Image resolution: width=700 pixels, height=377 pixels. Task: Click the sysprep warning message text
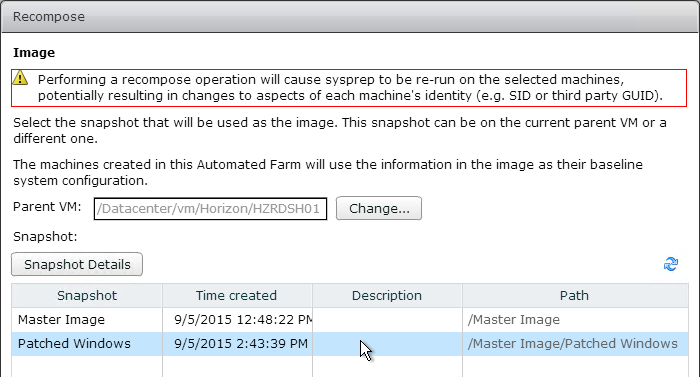coord(350,88)
